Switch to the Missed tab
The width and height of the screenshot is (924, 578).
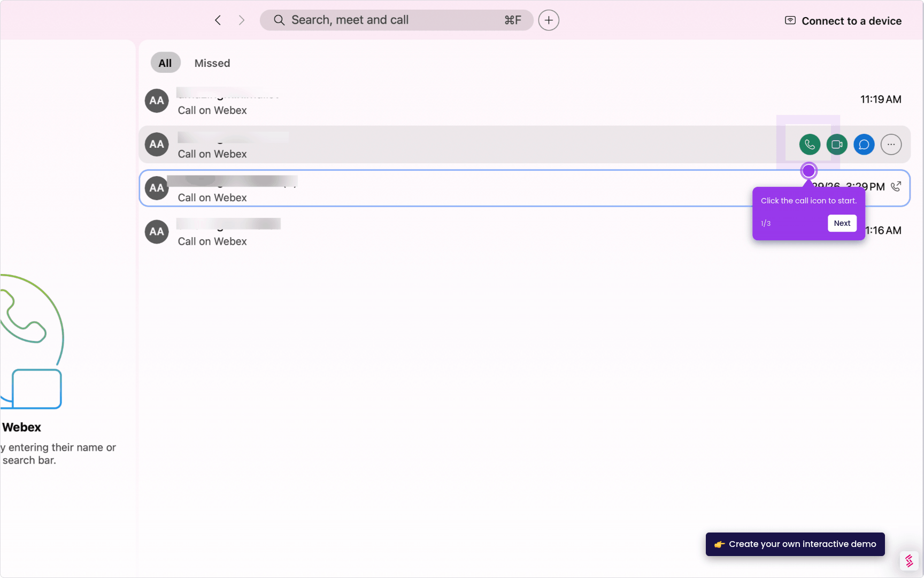tap(212, 63)
